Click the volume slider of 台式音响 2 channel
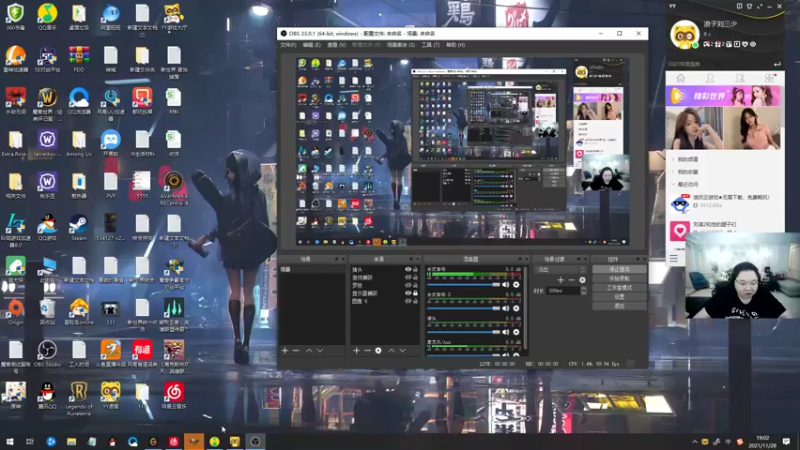The width and height of the screenshot is (800, 450). [463, 308]
